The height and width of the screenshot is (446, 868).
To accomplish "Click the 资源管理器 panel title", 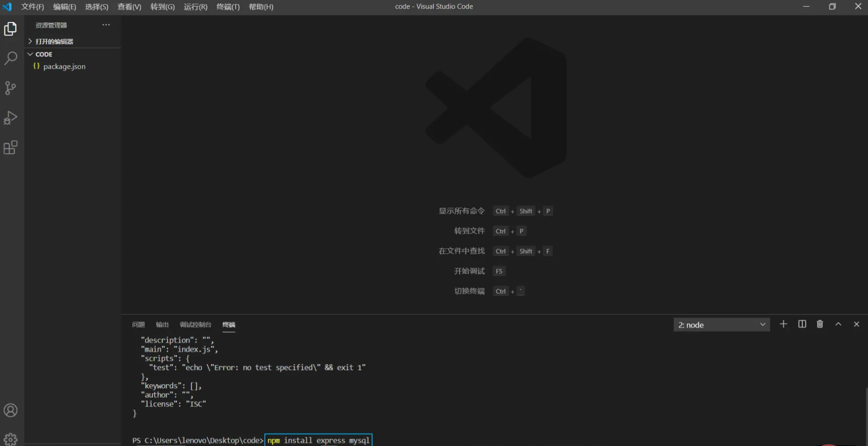I will pos(51,25).
